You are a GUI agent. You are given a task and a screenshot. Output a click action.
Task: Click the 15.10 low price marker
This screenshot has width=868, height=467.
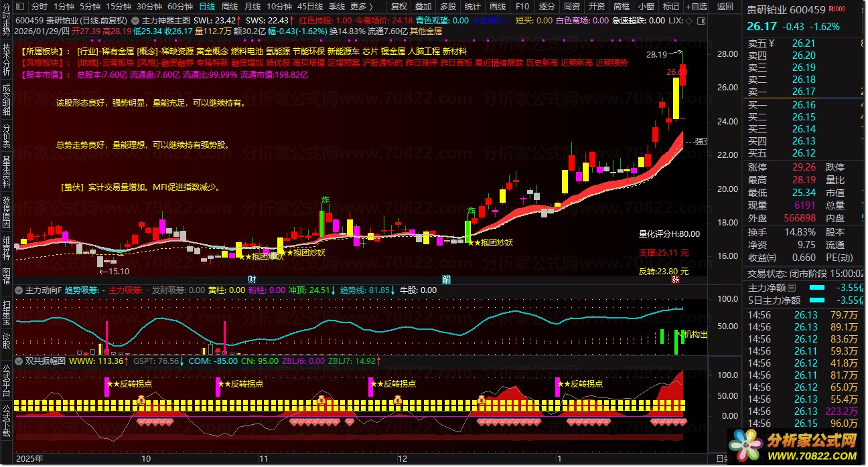(113, 271)
